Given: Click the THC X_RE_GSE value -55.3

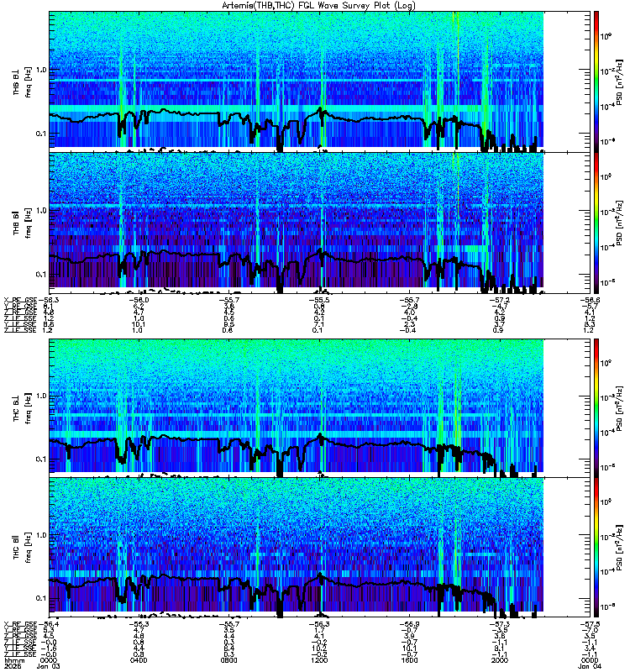Looking at the screenshot, I should pos(139,624).
